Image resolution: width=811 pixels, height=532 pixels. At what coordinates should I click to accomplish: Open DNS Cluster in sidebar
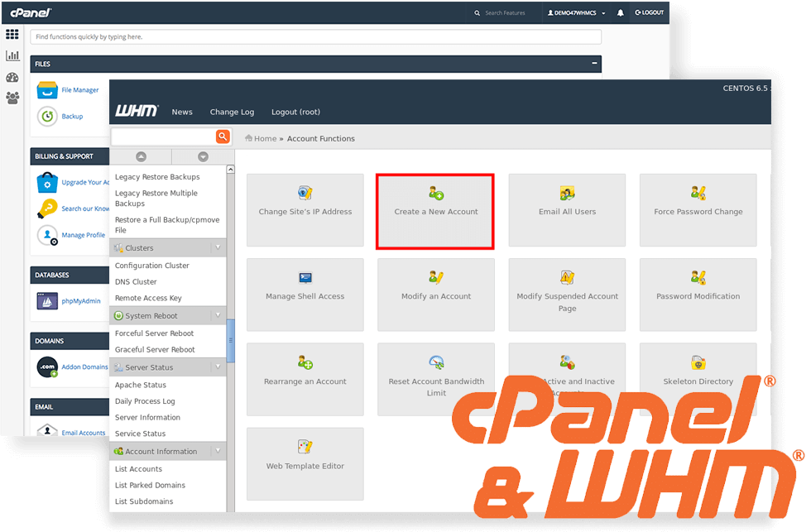[136, 282]
